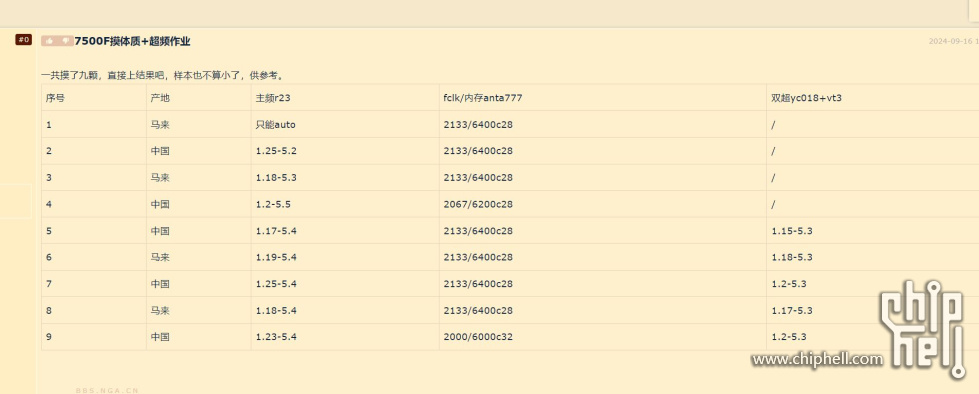Downvote the post with thumbs-down icon
The image size is (979, 394).
(66, 41)
